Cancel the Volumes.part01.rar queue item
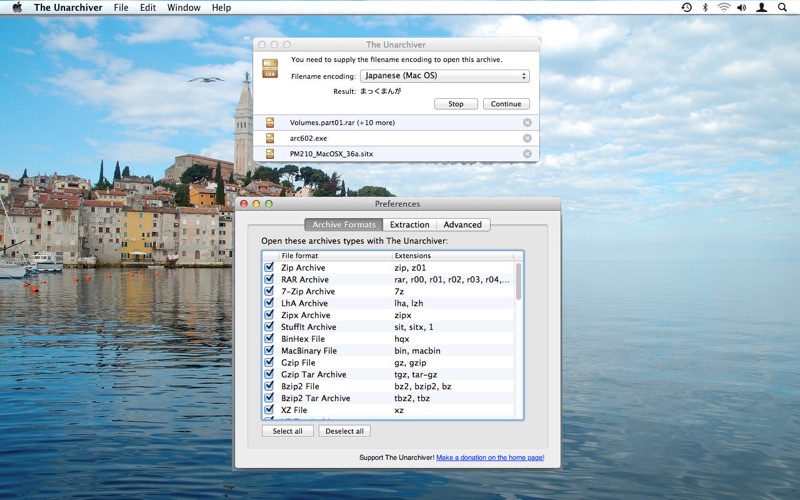800x500 pixels. click(x=527, y=123)
